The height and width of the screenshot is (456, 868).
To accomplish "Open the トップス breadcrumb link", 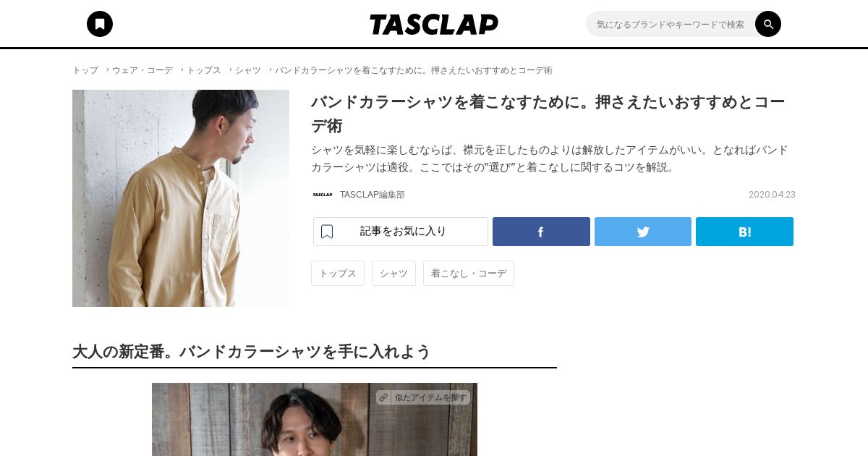I will pos(204,70).
